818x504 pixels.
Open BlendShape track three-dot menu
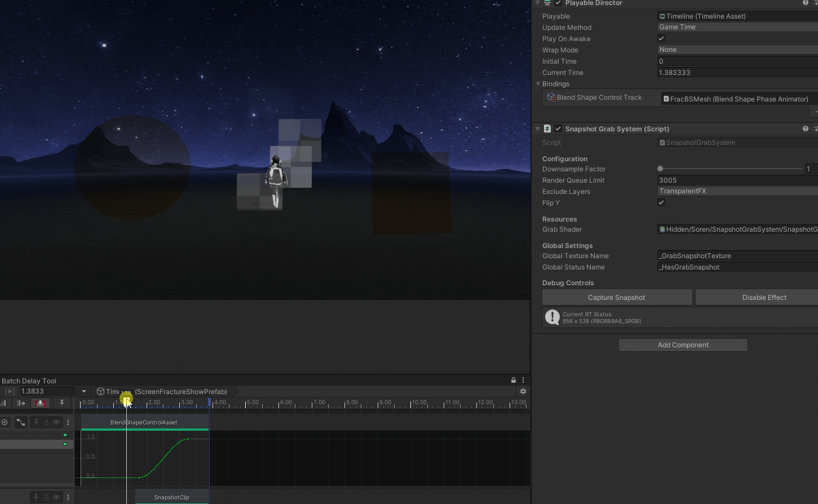point(68,422)
